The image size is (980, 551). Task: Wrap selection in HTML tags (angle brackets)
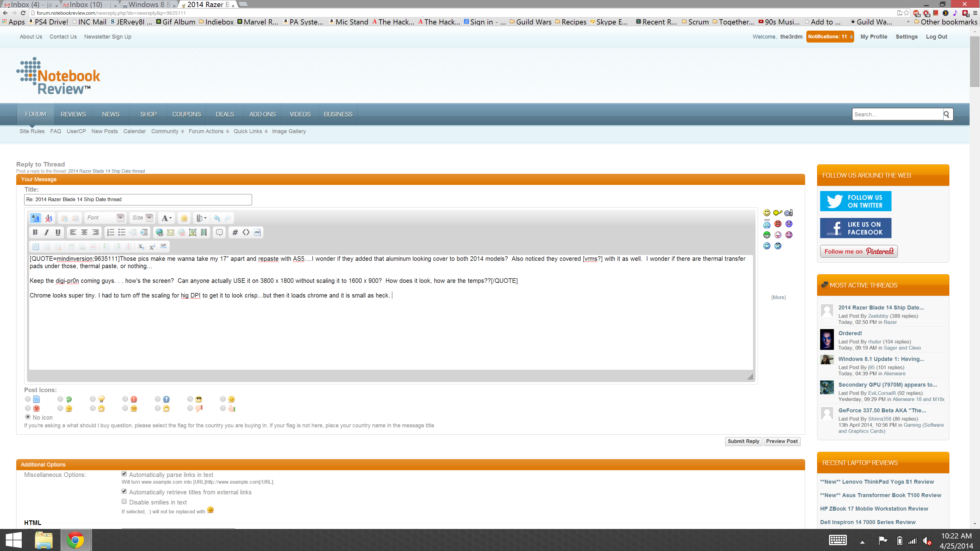pos(246,232)
